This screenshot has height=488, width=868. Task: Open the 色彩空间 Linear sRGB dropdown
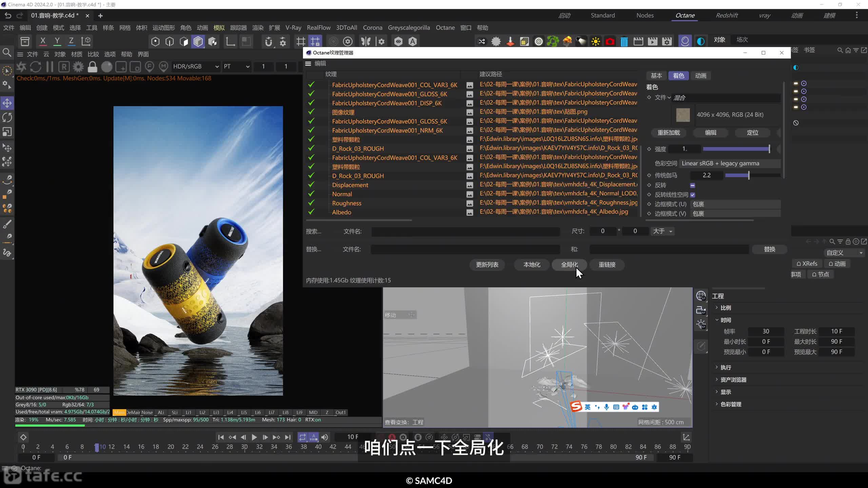(730, 163)
